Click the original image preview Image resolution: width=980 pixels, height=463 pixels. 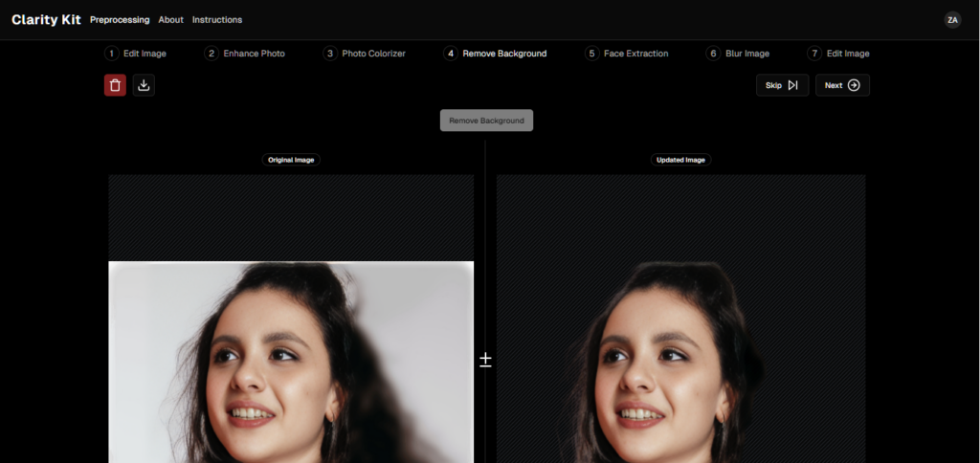point(291,362)
